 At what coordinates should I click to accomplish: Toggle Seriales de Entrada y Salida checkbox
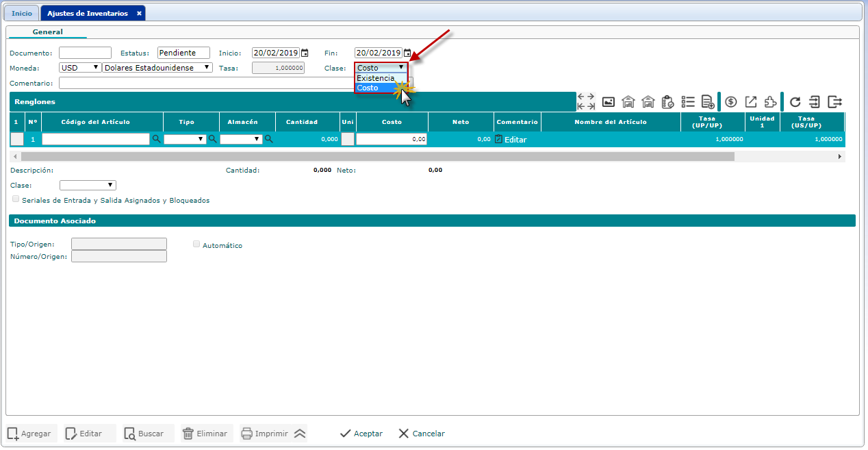(16, 199)
